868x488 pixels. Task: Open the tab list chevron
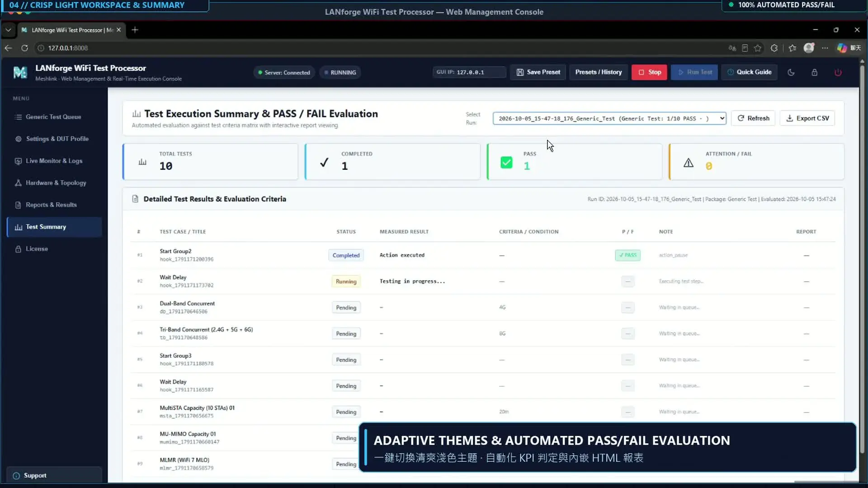[x=8, y=30]
